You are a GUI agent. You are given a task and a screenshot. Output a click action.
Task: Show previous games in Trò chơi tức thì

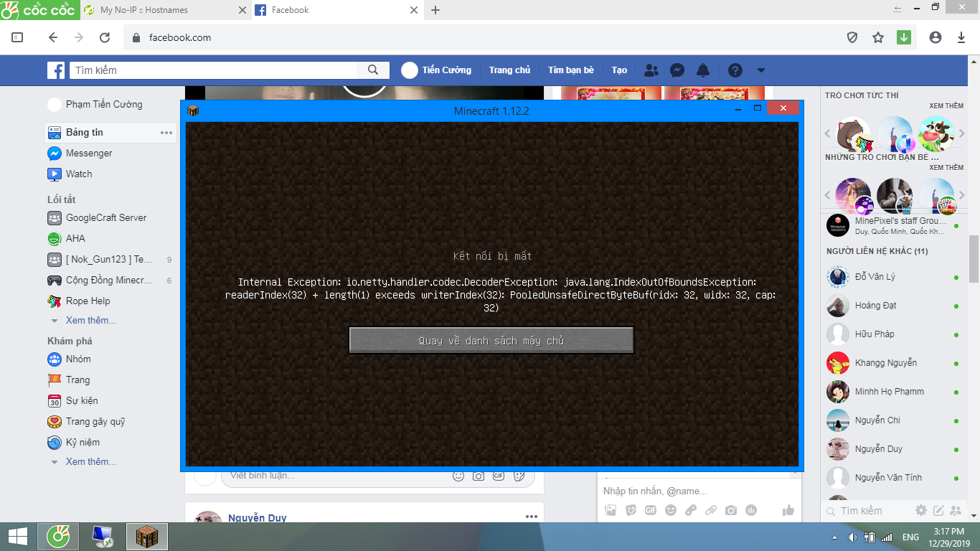[x=827, y=133]
